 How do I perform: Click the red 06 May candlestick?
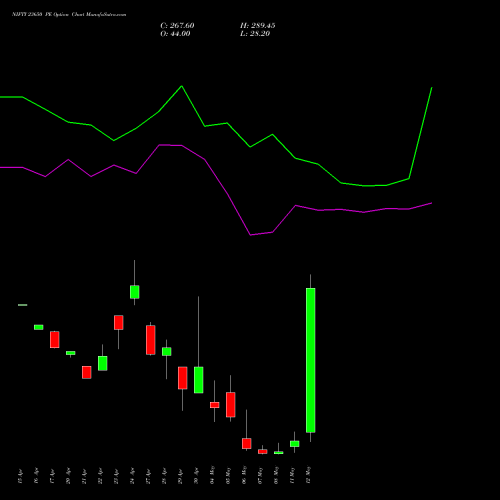coord(247,444)
